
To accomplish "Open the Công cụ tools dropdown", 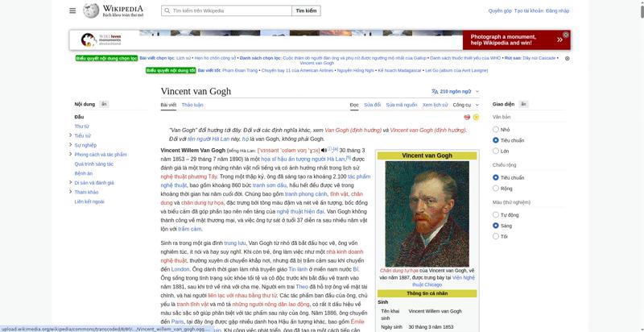I will (466, 105).
